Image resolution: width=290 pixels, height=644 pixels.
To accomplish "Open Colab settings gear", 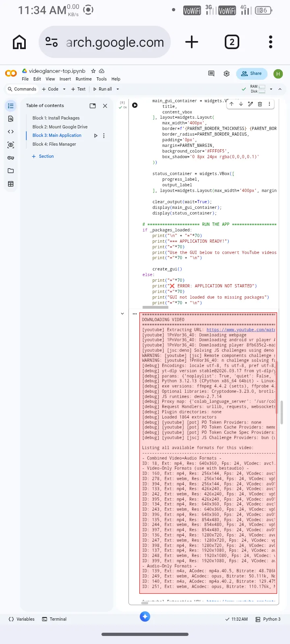I will pyautogui.click(x=227, y=73).
